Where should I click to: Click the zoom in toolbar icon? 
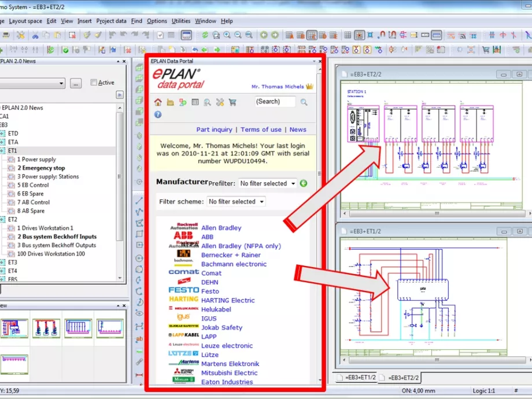click(227, 35)
